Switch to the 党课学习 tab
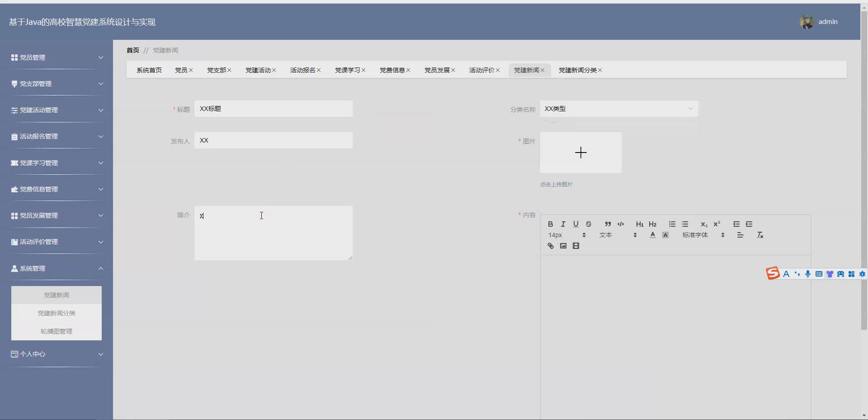The image size is (868, 420). pos(348,70)
